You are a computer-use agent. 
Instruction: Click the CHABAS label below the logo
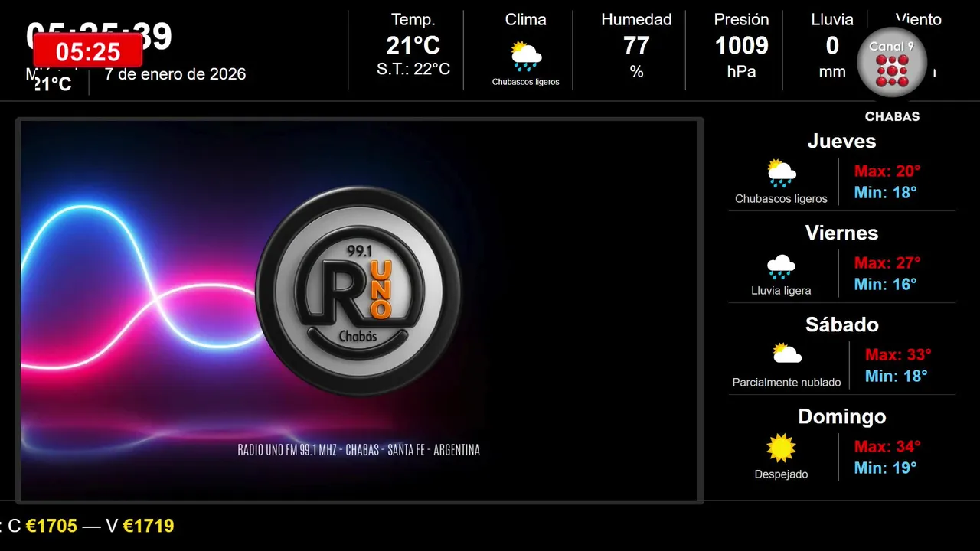[892, 117]
